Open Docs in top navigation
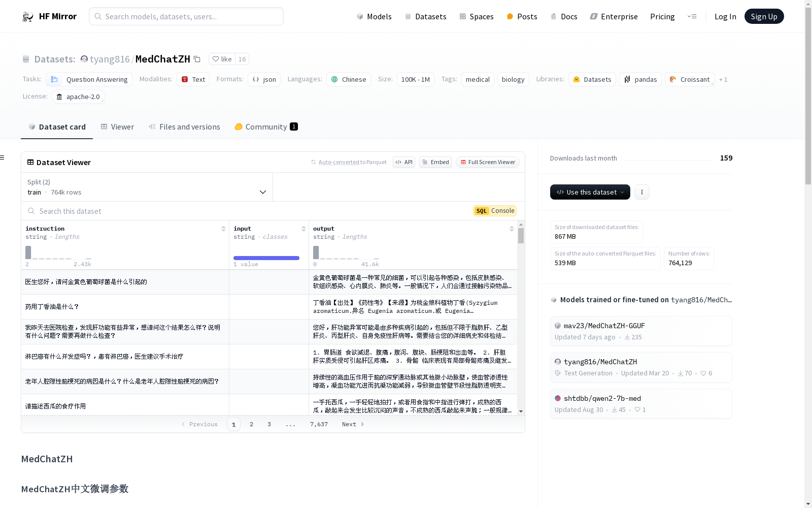This screenshot has width=812, height=508. click(564, 17)
